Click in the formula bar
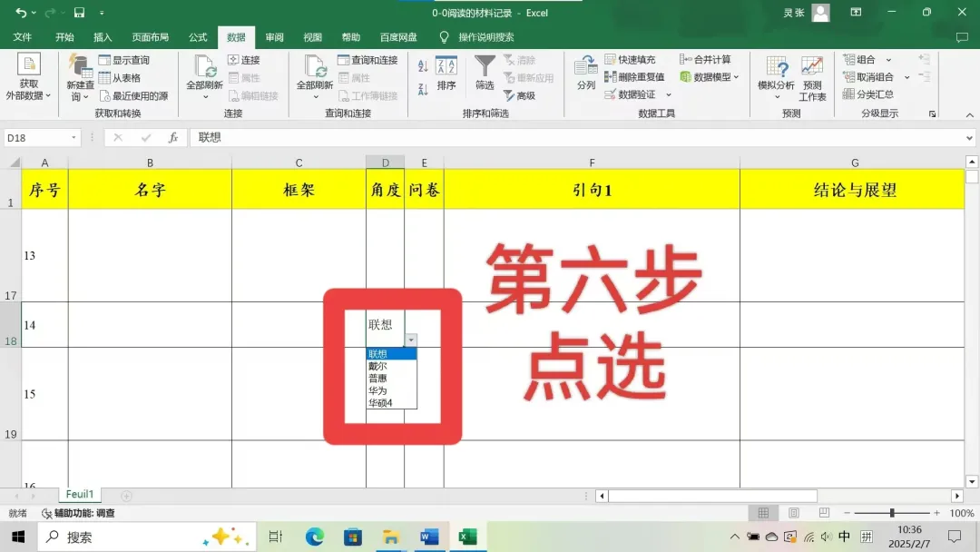Image resolution: width=980 pixels, height=552 pixels. click(x=577, y=137)
